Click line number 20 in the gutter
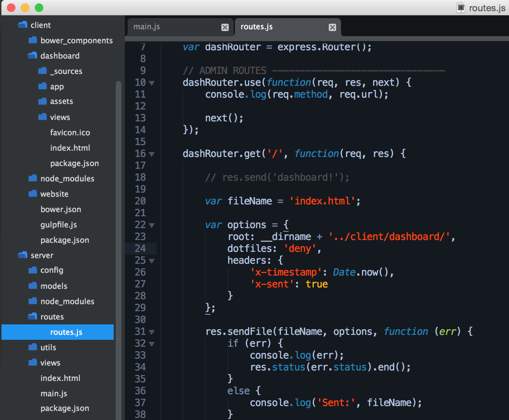The width and height of the screenshot is (509, 420). [140, 201]
